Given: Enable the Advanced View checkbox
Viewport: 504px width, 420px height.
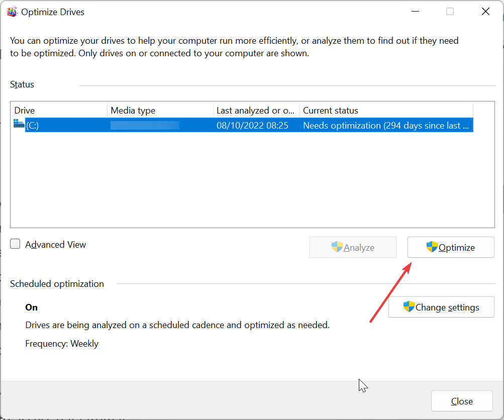Looking at the screenshot, I should [x=15, y=244].
